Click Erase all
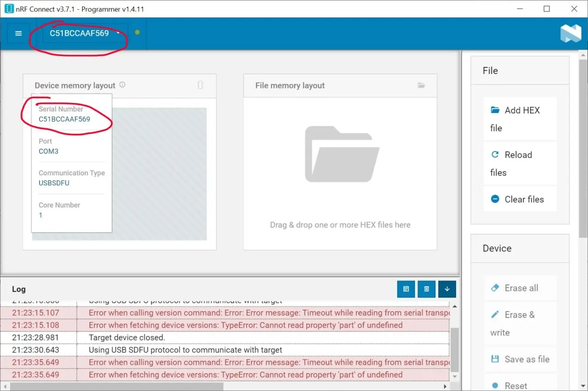 pyautogui.click(x=520, y=288)
